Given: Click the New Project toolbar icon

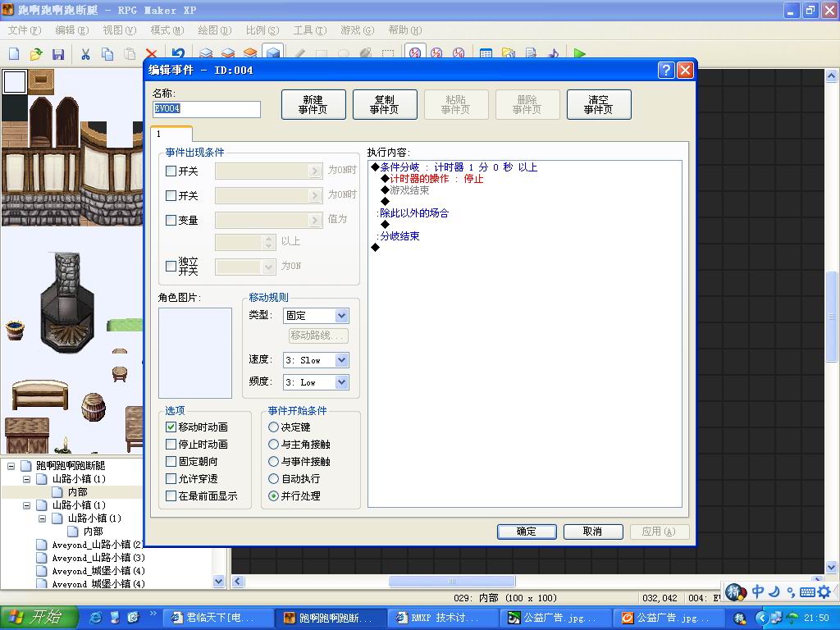Looking at the screenshot, I should tap(15, 53).
